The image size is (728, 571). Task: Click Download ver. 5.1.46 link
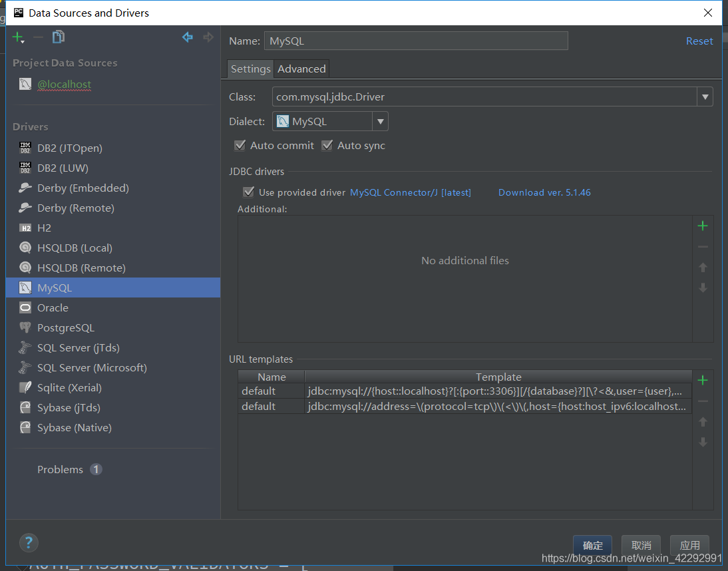click(x=544, y=192)
